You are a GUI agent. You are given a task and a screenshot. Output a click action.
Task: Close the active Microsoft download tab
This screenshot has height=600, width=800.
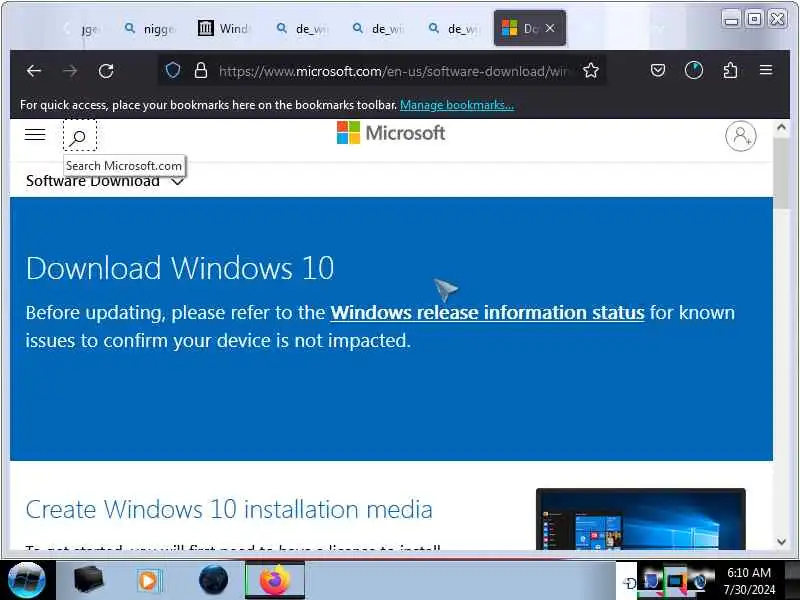tap(550, 29)
